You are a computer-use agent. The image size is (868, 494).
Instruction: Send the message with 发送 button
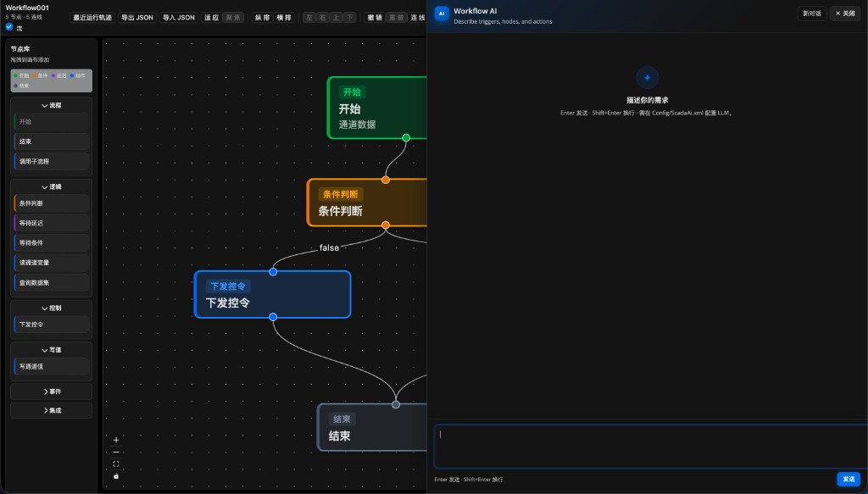849,479
